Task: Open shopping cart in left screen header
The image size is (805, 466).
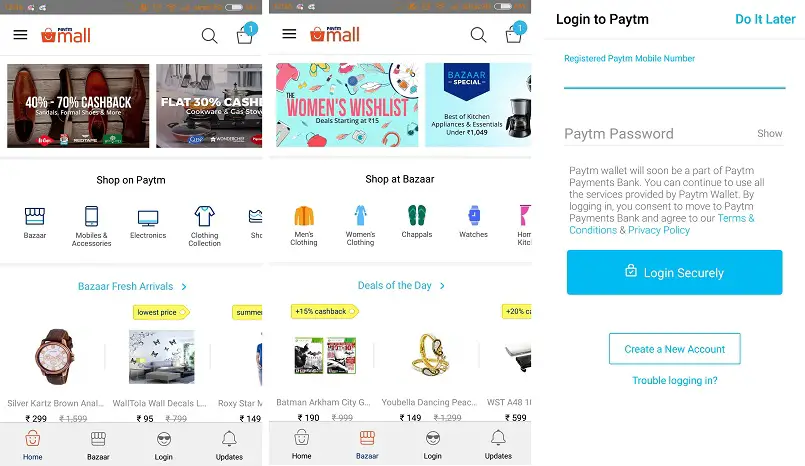Action: [245, 35]
